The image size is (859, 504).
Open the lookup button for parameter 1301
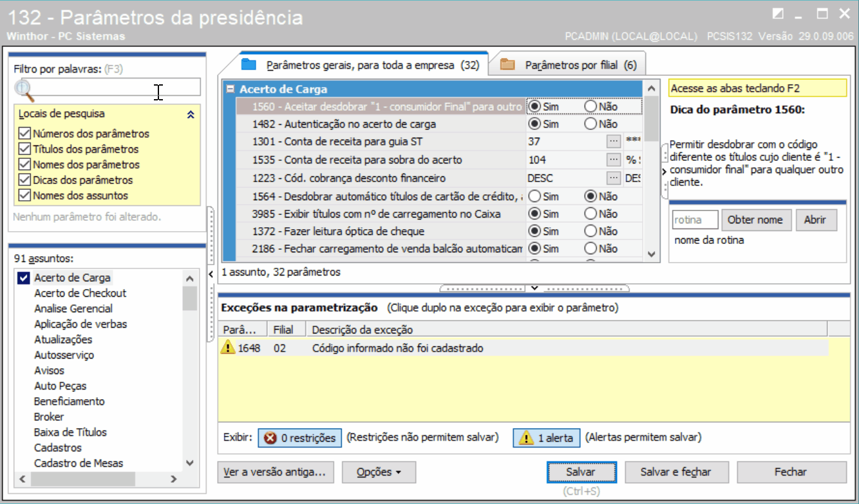click(x=614, y=142)
